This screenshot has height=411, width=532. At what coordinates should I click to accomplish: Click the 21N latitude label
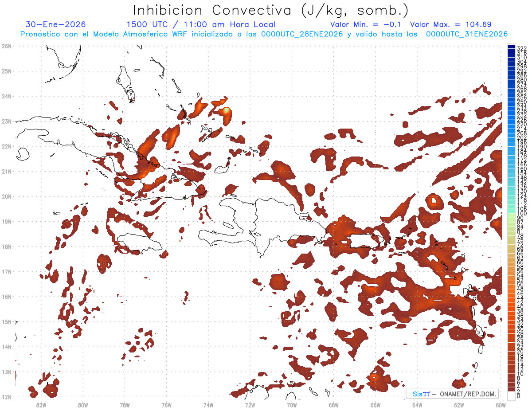pos(6,171)
